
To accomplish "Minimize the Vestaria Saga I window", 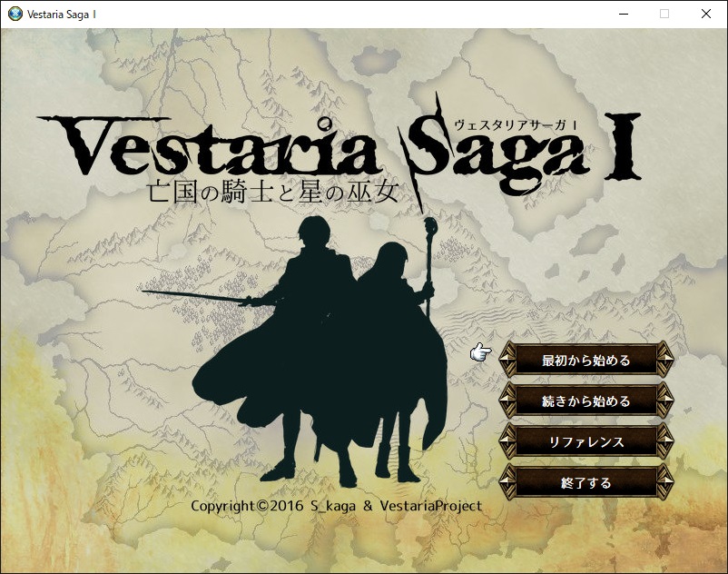I will click(x=623, y=14).
